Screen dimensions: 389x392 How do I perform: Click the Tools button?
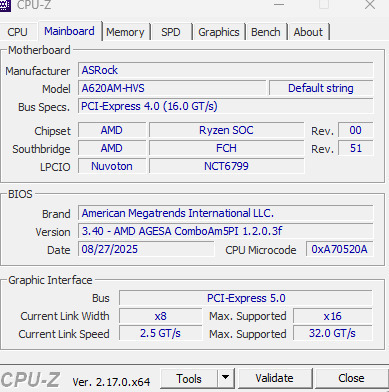point(189,378)
